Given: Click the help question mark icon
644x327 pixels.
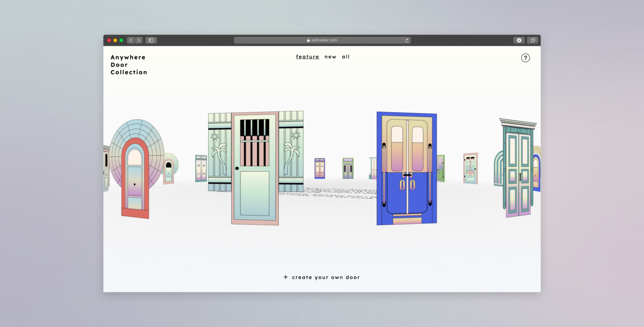Looking at the screenshot, I should point(525,58).
